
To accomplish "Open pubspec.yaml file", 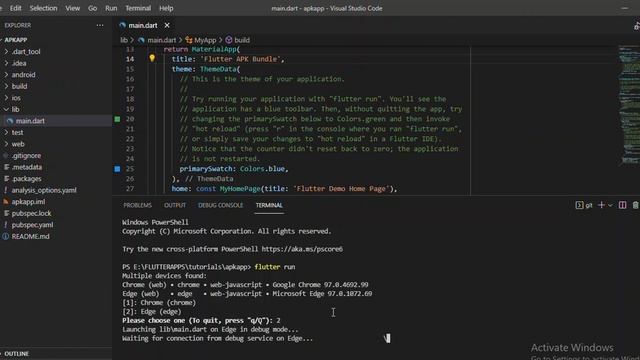I will tap(32, 225).
